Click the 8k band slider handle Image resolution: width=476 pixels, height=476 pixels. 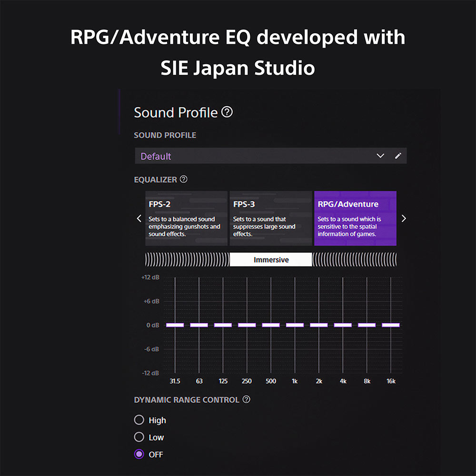click(367, 325)
